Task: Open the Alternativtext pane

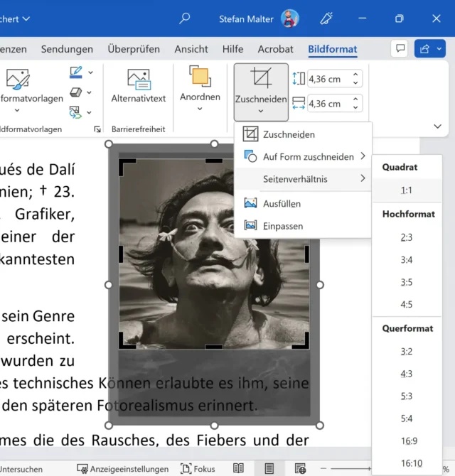Action: click(139, 85)
